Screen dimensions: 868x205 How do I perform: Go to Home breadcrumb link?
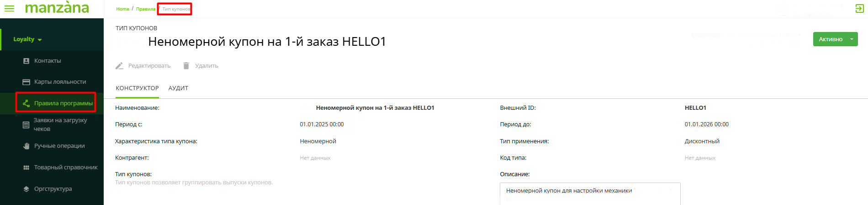pos(122,9)
